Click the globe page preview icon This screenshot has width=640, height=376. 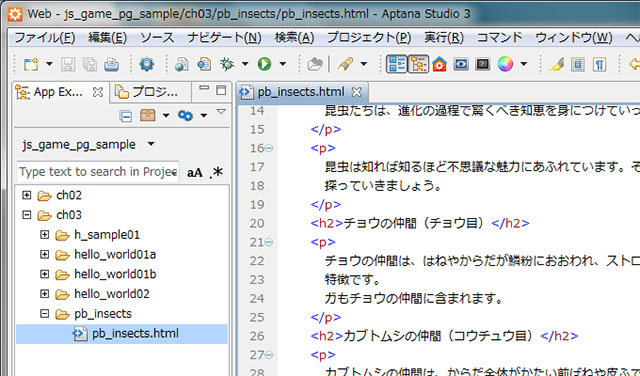pyautogui.click(x=182, y=64)
